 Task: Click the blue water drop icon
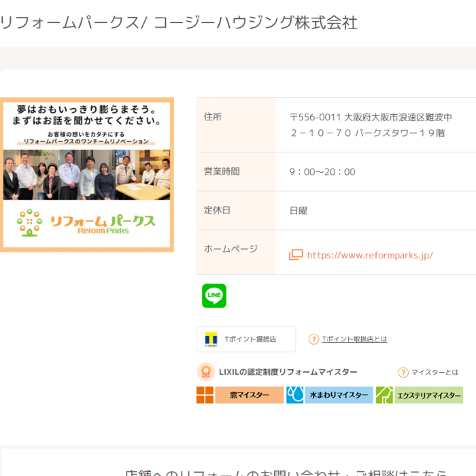pyautogui.click(x=295, y=395)
